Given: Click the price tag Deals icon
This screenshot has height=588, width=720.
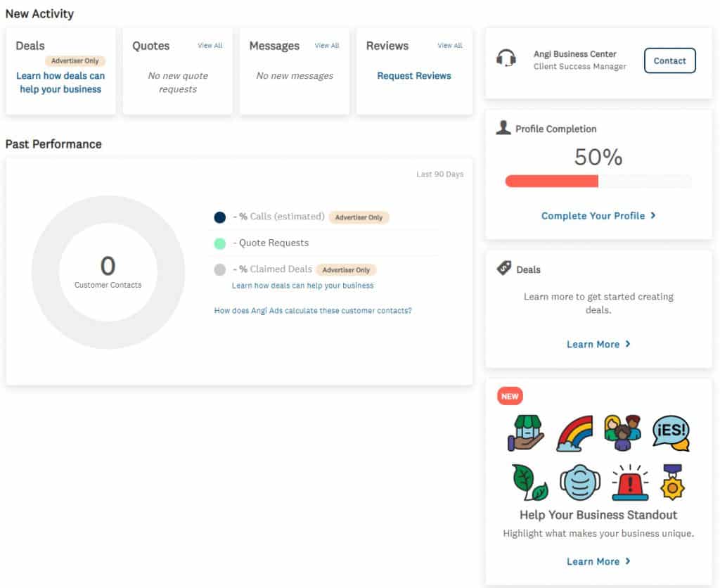Looking at the screenshot, I should (x=504, y=268).
